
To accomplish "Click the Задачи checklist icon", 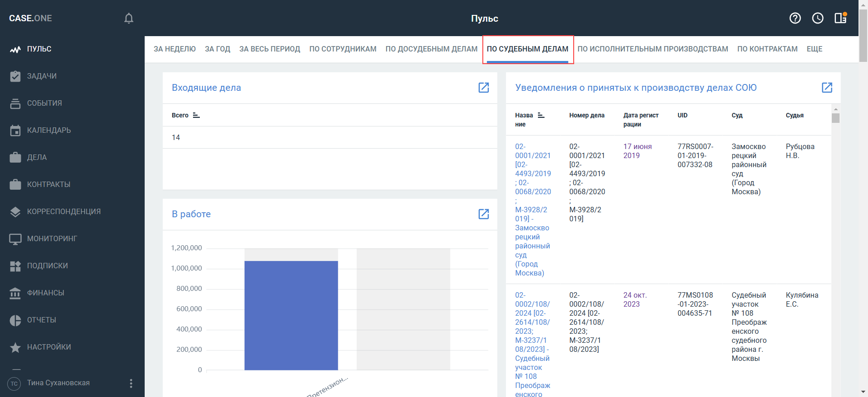I will coord(15,76).
